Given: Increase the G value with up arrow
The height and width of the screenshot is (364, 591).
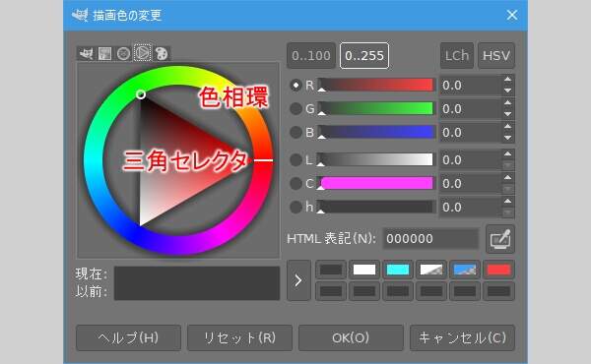Looking at the screenshot, I should pos(507,102).
